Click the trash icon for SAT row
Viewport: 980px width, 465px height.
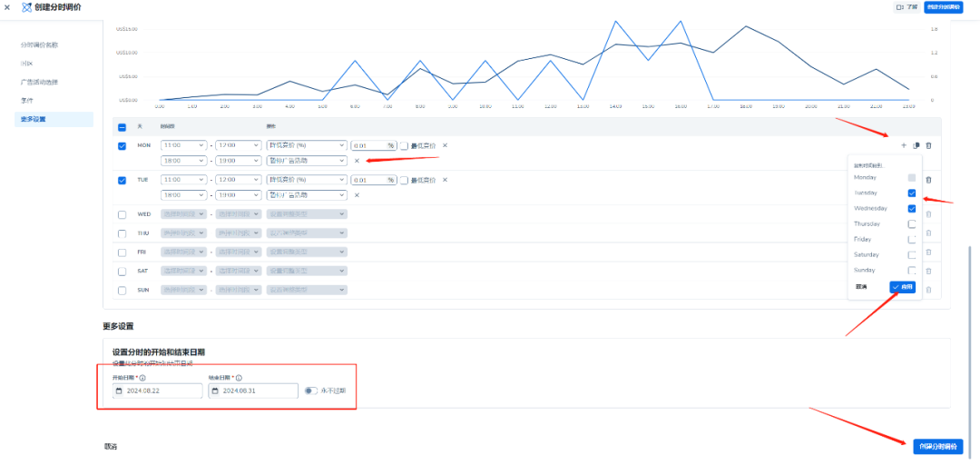pos(928,271)
